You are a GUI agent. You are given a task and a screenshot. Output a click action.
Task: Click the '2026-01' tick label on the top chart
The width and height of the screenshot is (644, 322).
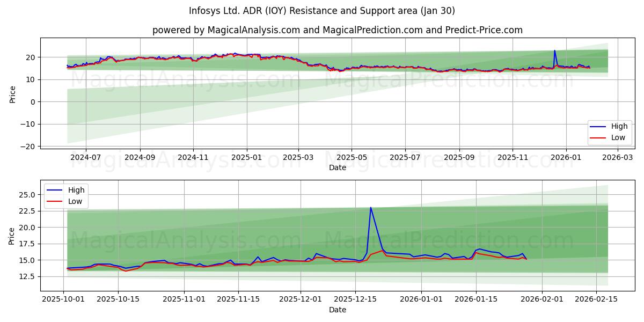pos(566,158)
